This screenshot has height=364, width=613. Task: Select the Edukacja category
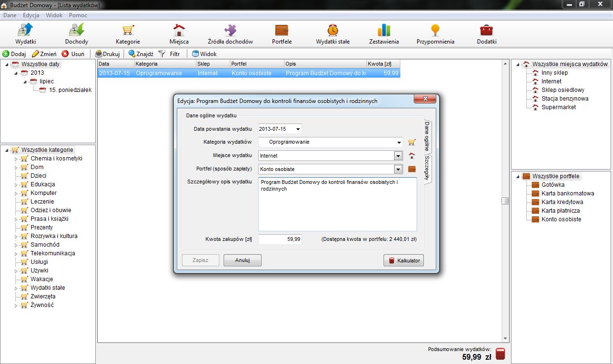43,184
